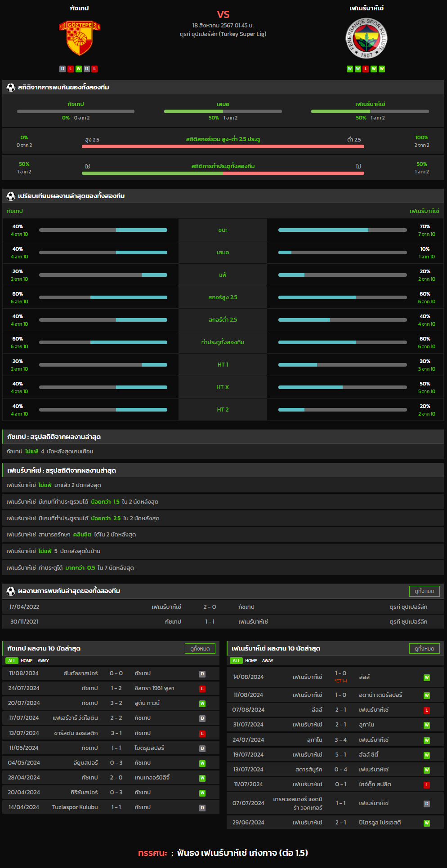The width and height of the screenshot is (447, 868).
Task: Click the D result badge for the Tuzlaspor Kulubu match
Action: pos(202,808)
